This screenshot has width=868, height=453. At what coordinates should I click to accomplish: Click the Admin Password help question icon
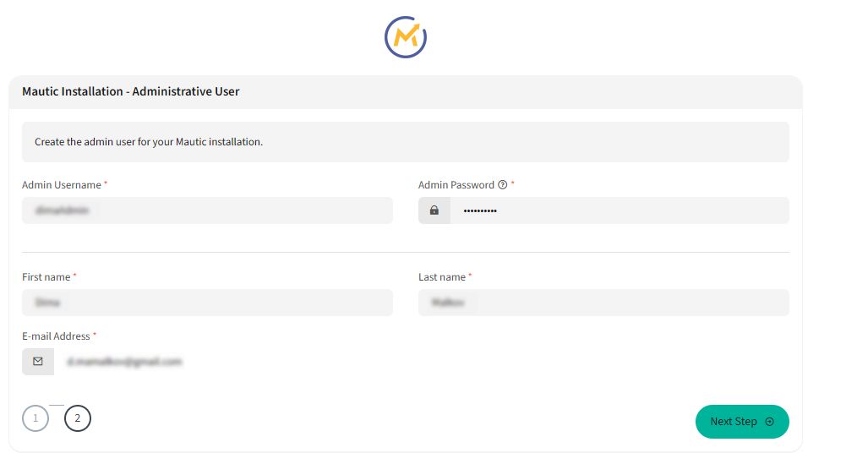[502, 185]
